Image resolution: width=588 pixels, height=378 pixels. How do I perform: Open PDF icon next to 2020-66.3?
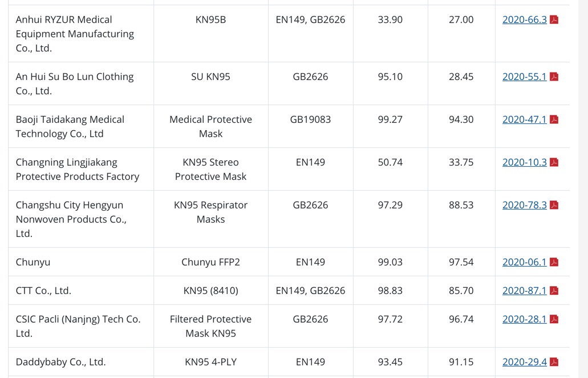click(x=554, y=19)
